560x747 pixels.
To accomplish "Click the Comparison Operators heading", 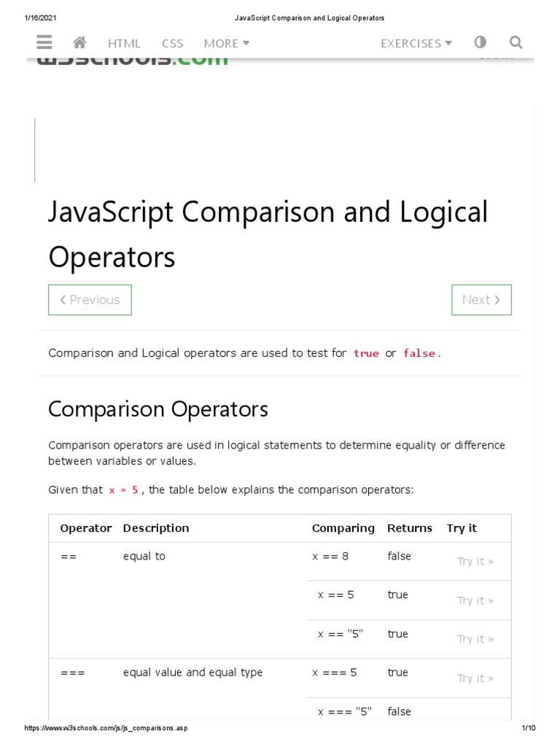I will click(158, 409).
